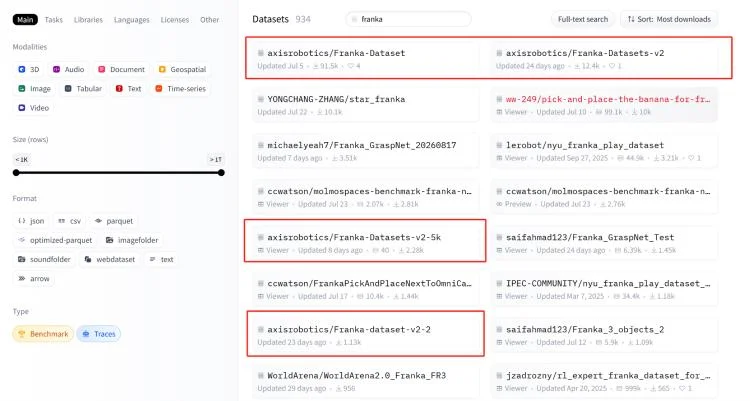Click the minimum size slider handle
The image size is (750, 401).
pos(16,173)
